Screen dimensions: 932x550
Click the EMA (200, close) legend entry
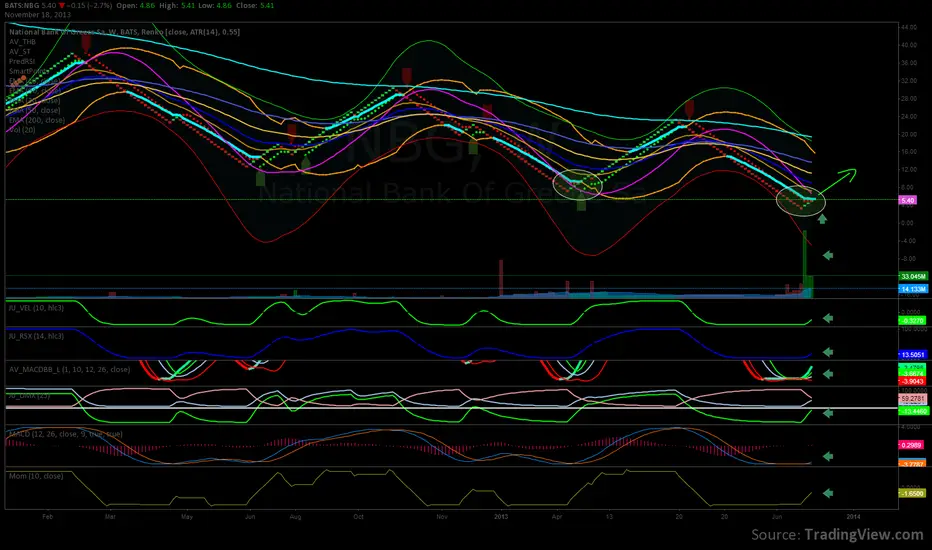(37, 120)
